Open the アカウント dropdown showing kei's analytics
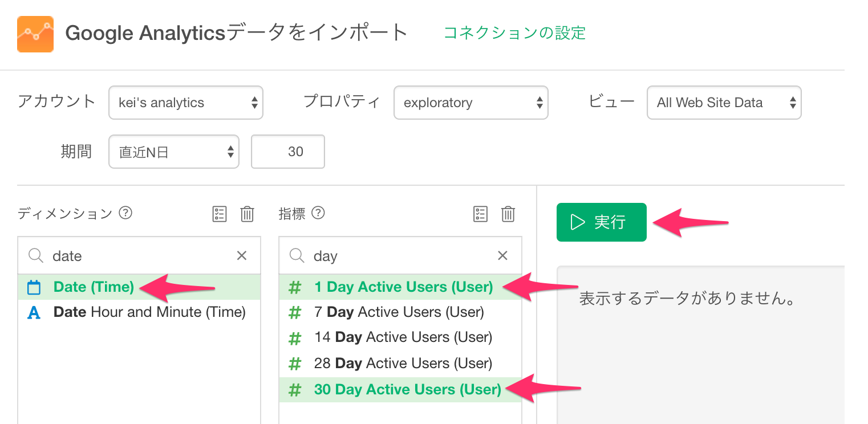This screenshot has width=868, height=424. click(186, 103)
